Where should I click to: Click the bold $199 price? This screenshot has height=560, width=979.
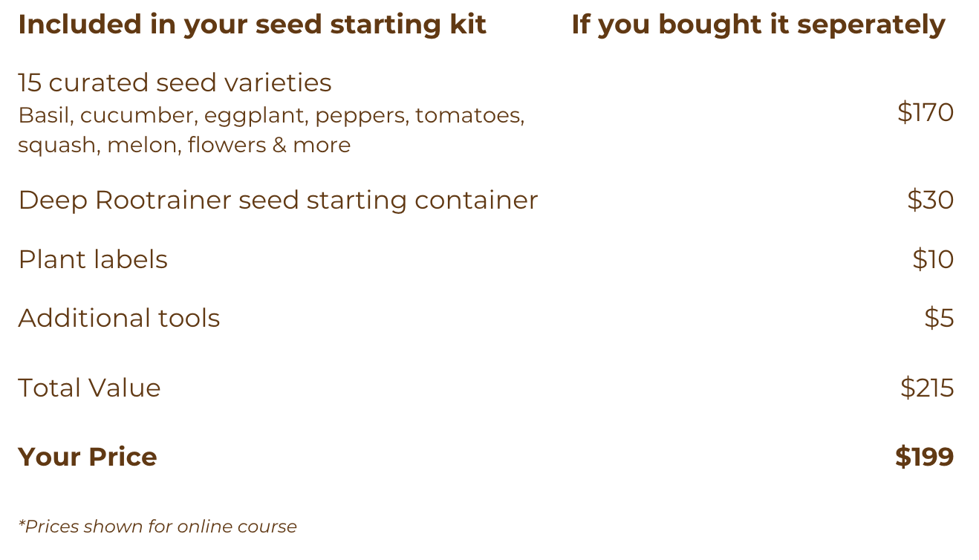coord(924,457)
